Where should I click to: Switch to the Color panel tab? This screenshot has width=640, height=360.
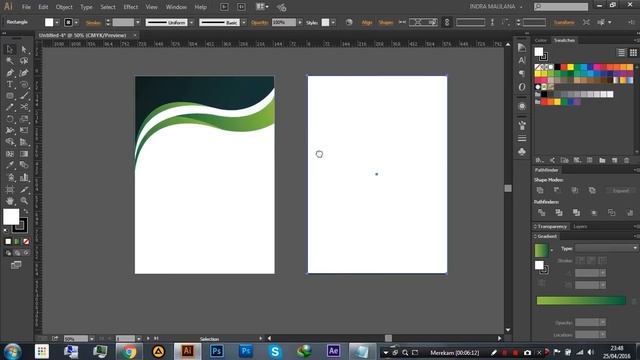coord(541,40)
